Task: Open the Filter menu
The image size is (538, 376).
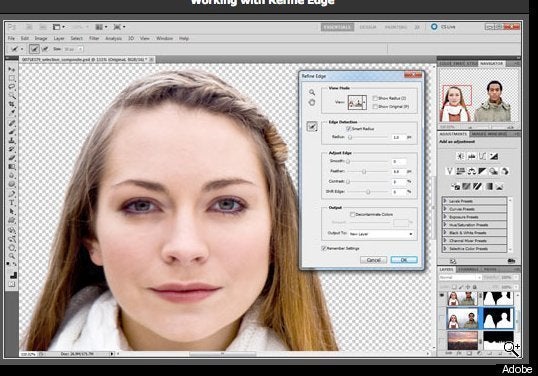Action: pos(94,38)
